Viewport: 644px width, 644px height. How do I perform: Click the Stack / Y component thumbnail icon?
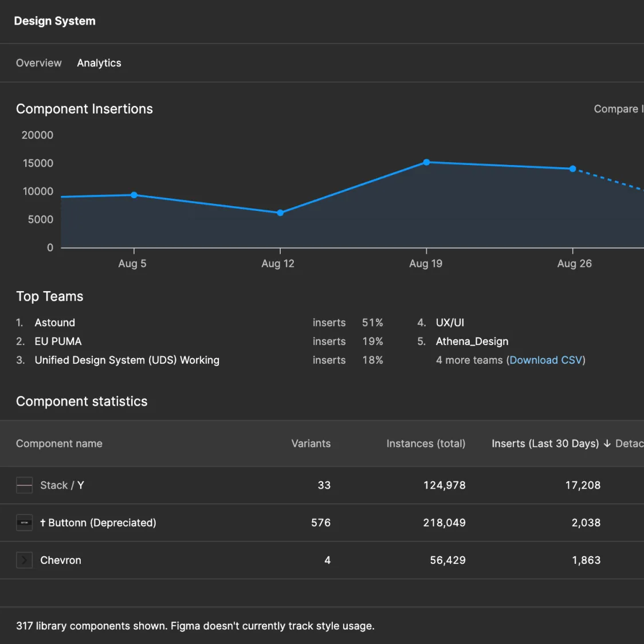tap(24, 485)
